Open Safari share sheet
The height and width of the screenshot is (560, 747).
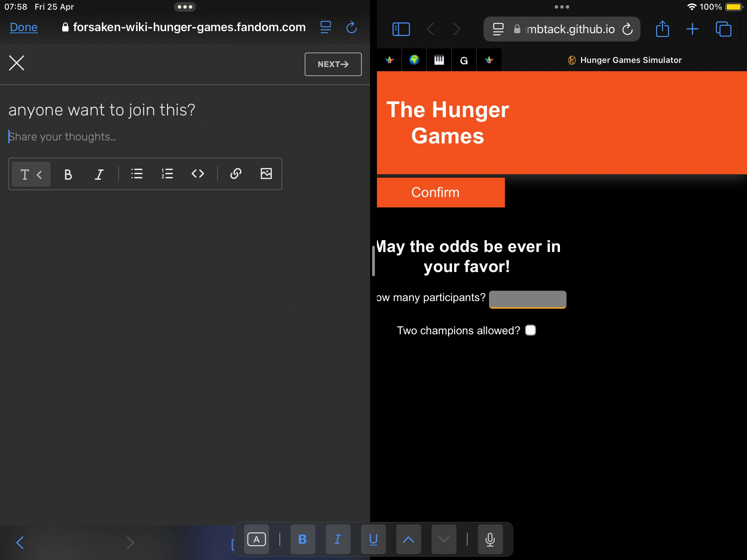[x=662, y=29]
